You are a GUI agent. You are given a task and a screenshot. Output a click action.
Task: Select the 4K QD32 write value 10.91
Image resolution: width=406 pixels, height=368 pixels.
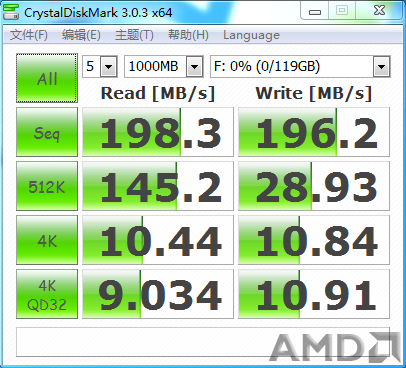[314, 294]
